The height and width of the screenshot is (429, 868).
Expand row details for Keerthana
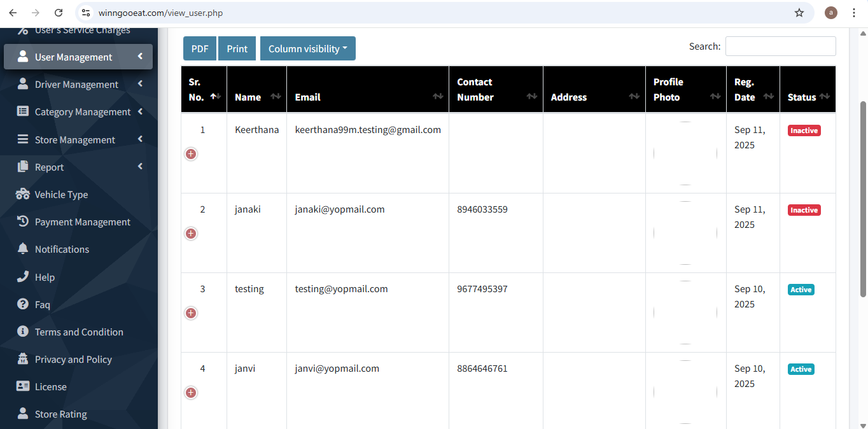(191, 154)
